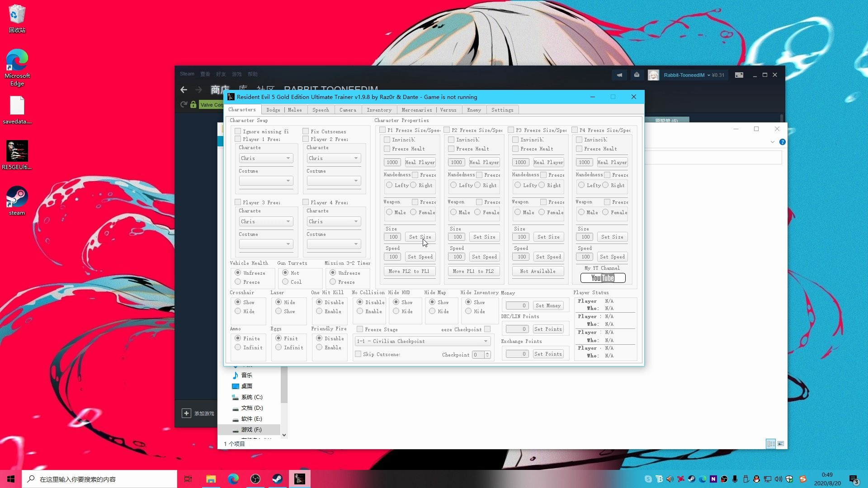
Task: Click the Money amount input field
Action: 517,305
